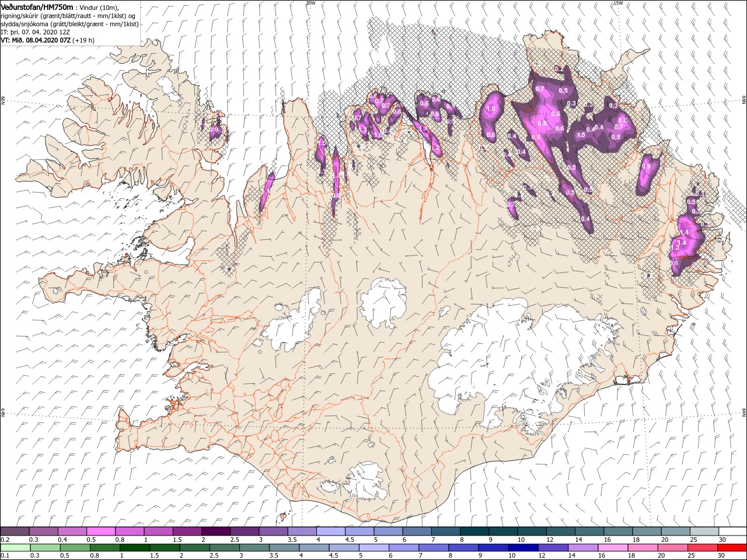
Task: Click the 20W longitude label at top
Action: (310, 3)
